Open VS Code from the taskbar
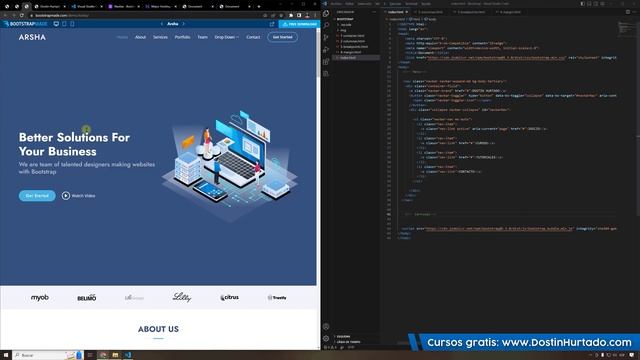 (128, 355)
